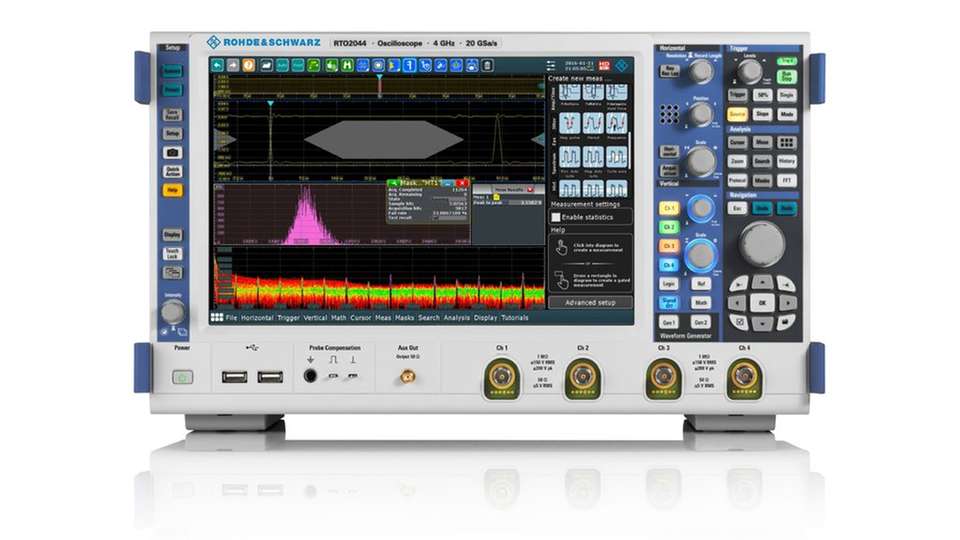
Task: Toggle the Ch 1 channel key
Action: click(x=669, y=208)
